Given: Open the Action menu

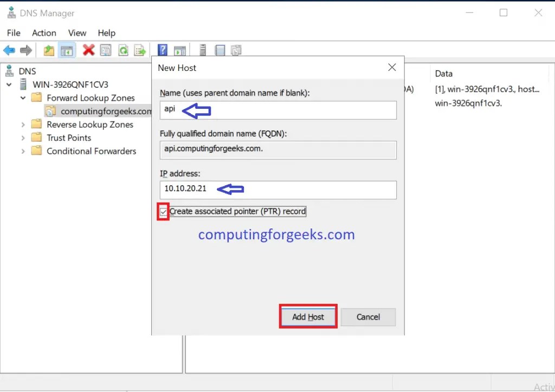Looking at the screenshot, I should coord(44,32).
